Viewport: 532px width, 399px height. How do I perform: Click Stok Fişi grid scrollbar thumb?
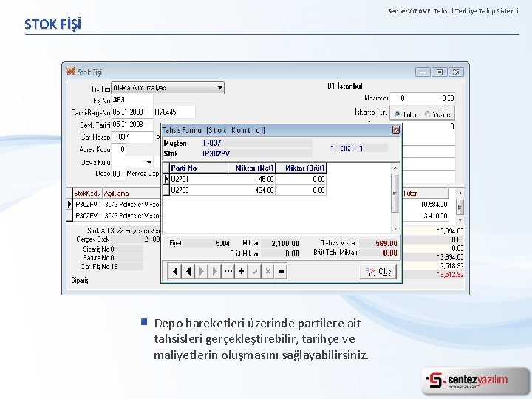coord(460,206)
